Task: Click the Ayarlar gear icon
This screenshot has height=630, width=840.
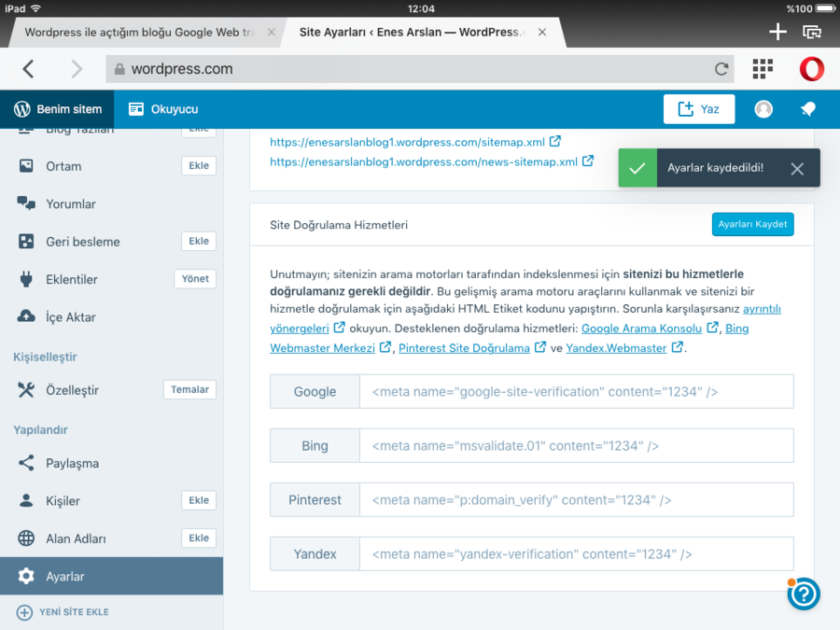Action: pos(26,576)
